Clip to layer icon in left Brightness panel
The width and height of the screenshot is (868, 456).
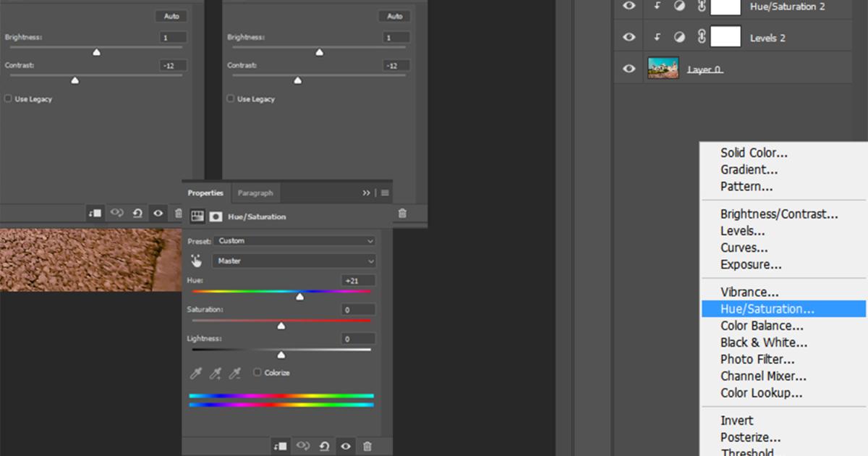pos(95,214)
